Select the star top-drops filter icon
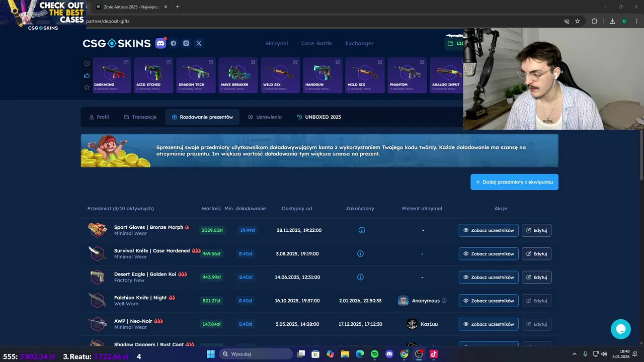 click(x=87, y=87)
